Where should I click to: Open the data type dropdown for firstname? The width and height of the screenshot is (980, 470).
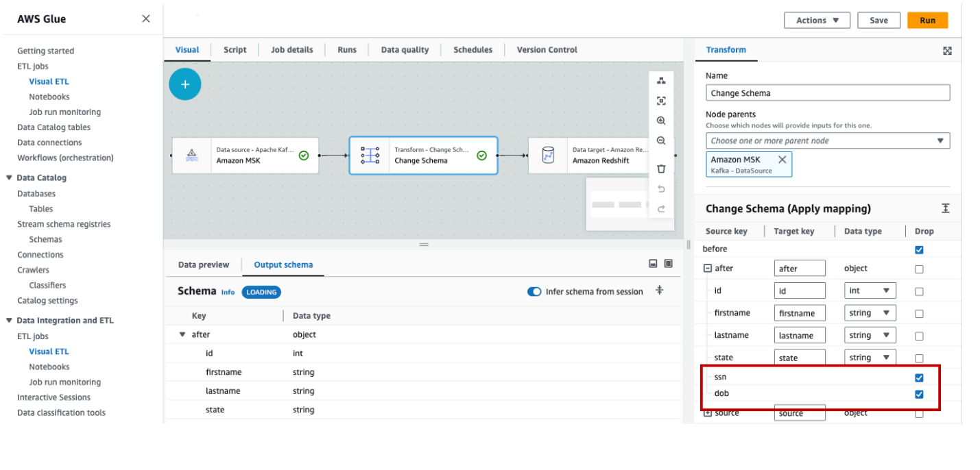(870, 313)
